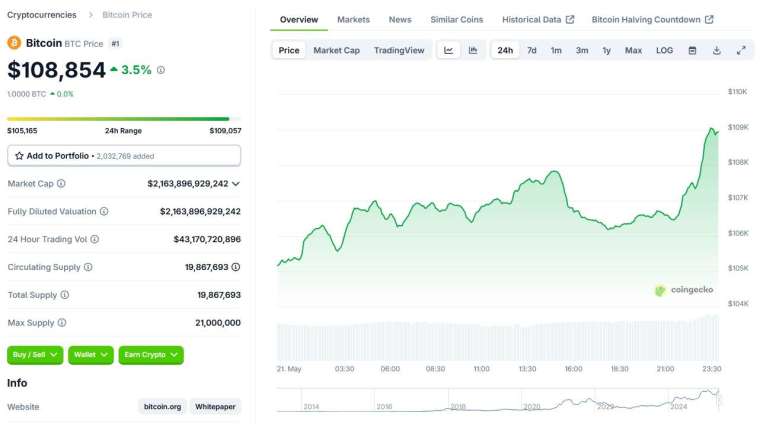Viewport: 760px width, 424px height.
Task: Expand the Market Cap value chevron
Action: pyautogui.click(x=236, y=184)
